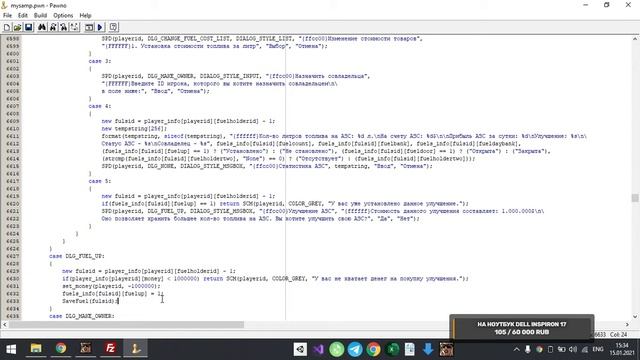Image resolution: width=640 pixels, height=360 pixels.
Task: Save the script with the floppy icon
Action: [29, 27]
